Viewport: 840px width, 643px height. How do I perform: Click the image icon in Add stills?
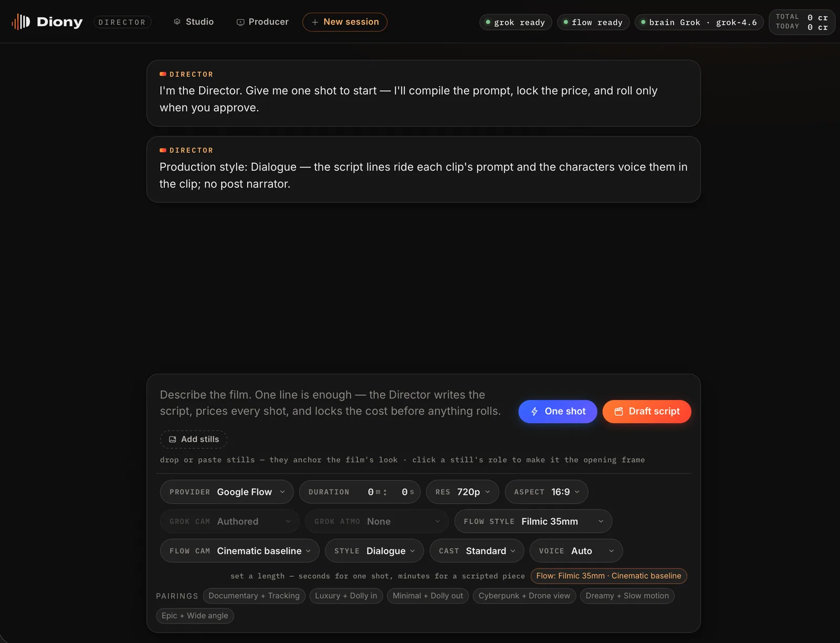click(x=172, y=439)
